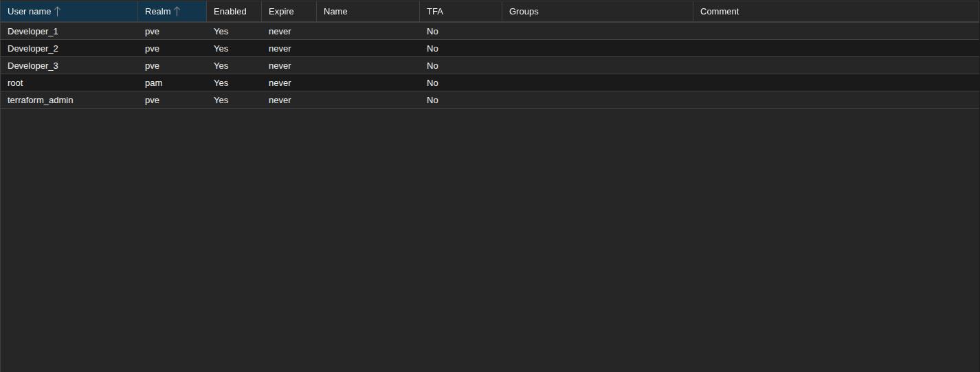Click the TFA column header
This screenshot has width=980, height=372.
point(435,11)
